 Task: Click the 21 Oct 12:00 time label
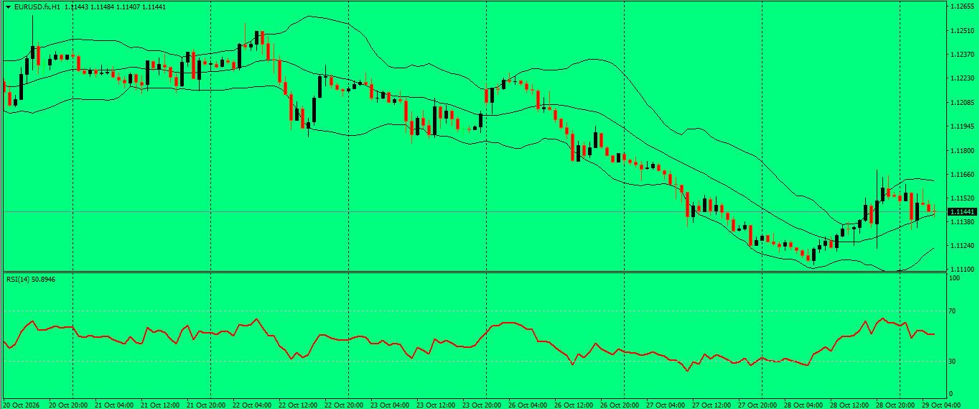coord(159,405)
